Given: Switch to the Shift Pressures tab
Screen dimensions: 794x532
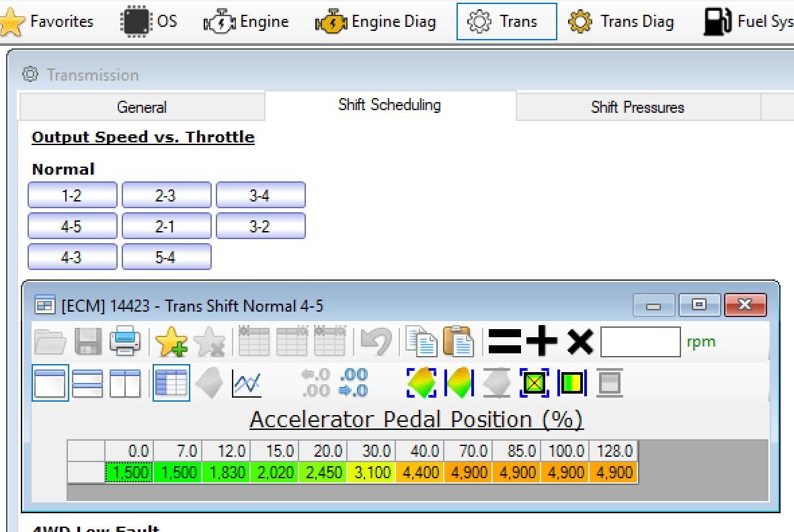Looking at the screenshot, I should tap(637, 107).
